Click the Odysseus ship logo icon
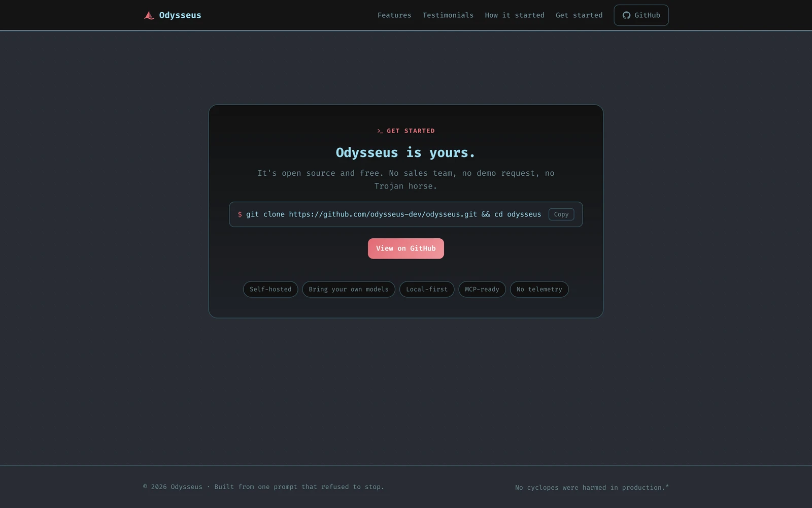 [x=149, y=15]
